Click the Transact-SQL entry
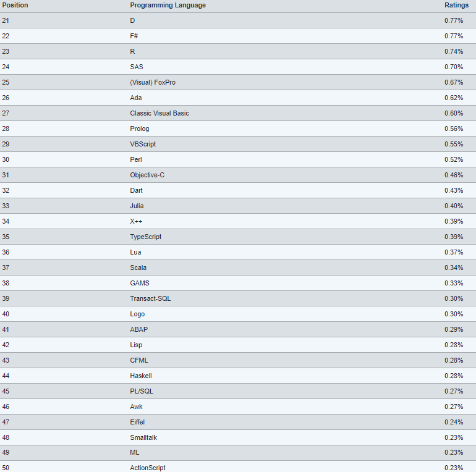 [x=150, y=298]
